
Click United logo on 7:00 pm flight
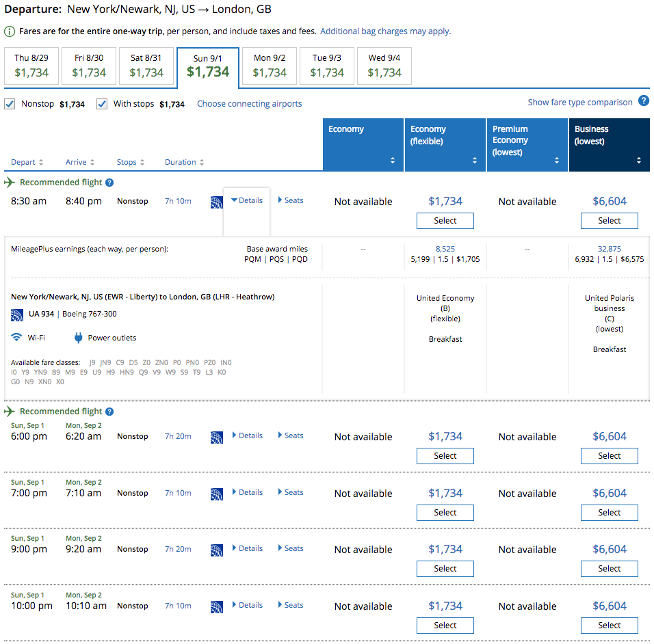coord(216,494)
